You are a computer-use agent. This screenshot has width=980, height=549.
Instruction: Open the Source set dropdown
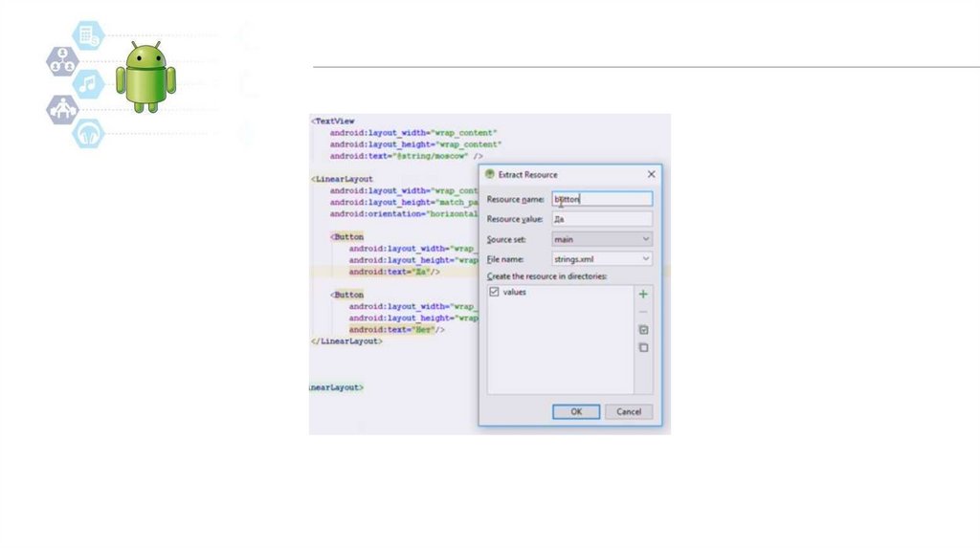pyautogui.click(x=602, y=239)
